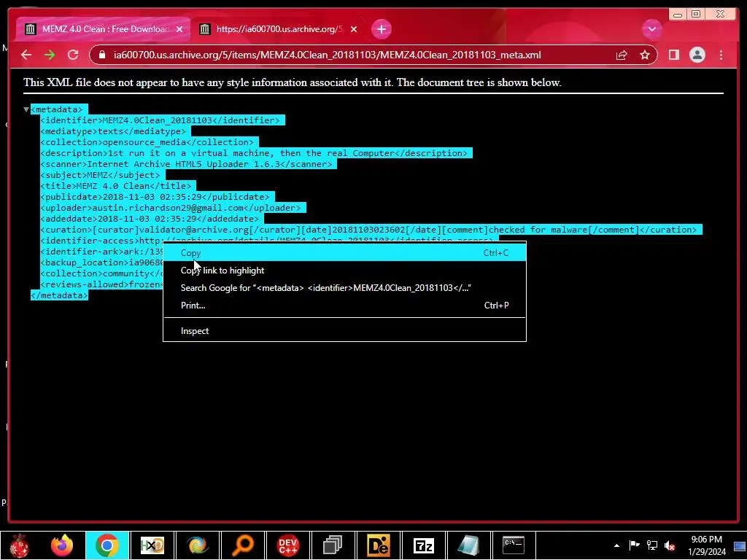This screenshot has height=560, width=747.
Task: Open the Chrome profile avatar
Action: 697,55
